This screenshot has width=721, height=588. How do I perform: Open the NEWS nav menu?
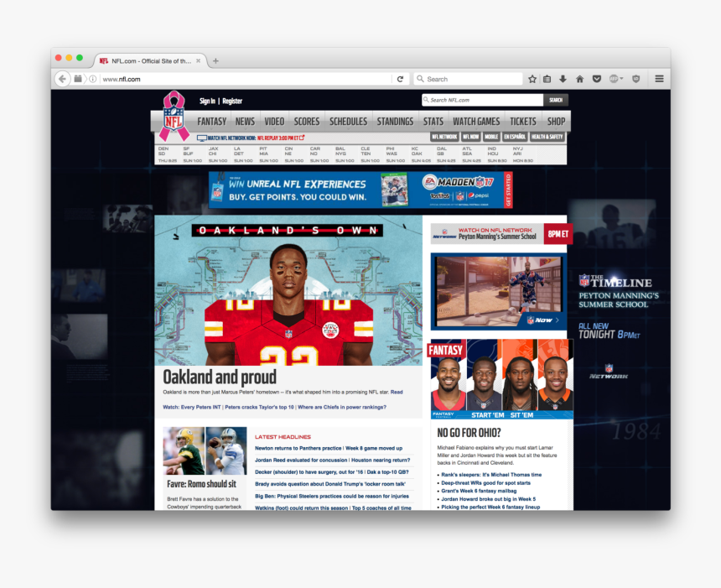pos(245,122)
